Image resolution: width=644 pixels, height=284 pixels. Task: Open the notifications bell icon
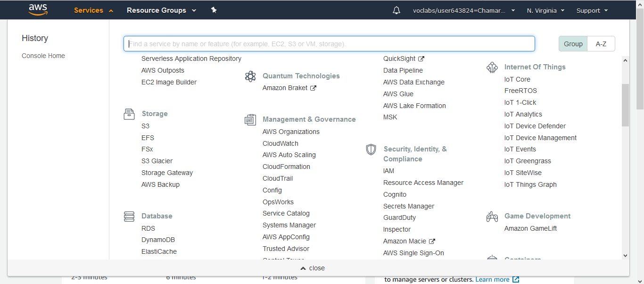point(396,10)
